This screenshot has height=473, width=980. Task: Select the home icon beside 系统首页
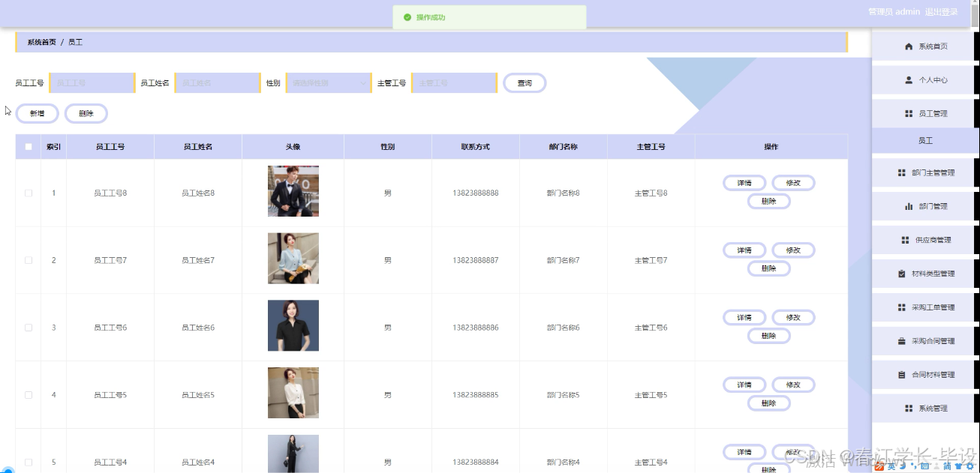[x=908, y=46]
